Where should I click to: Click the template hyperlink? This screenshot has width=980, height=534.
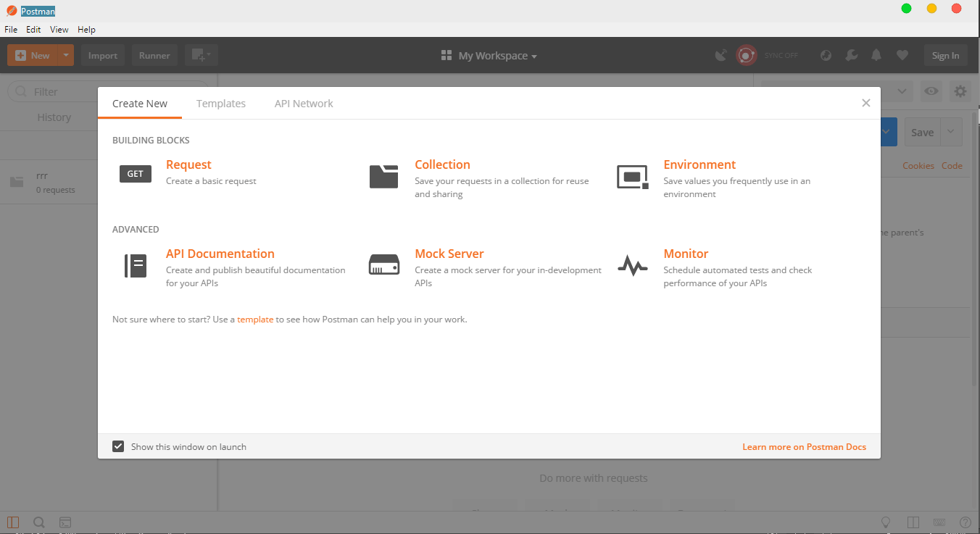(x=255, y=319)
